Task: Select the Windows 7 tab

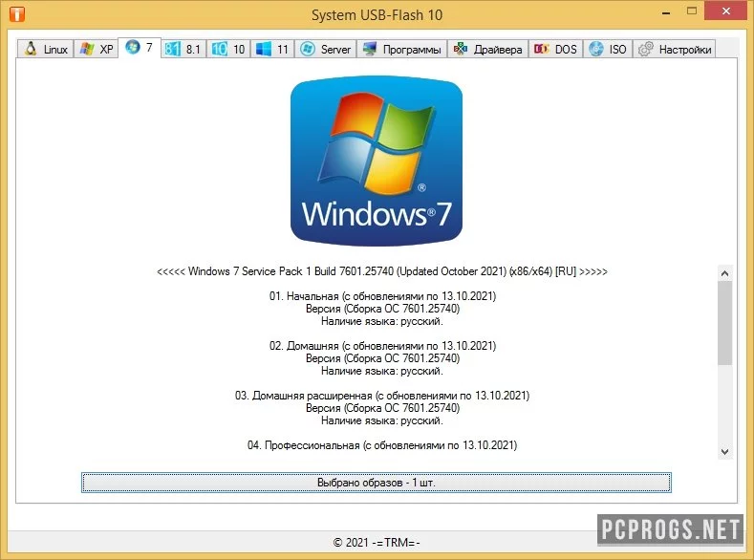Action: (140, 48)
